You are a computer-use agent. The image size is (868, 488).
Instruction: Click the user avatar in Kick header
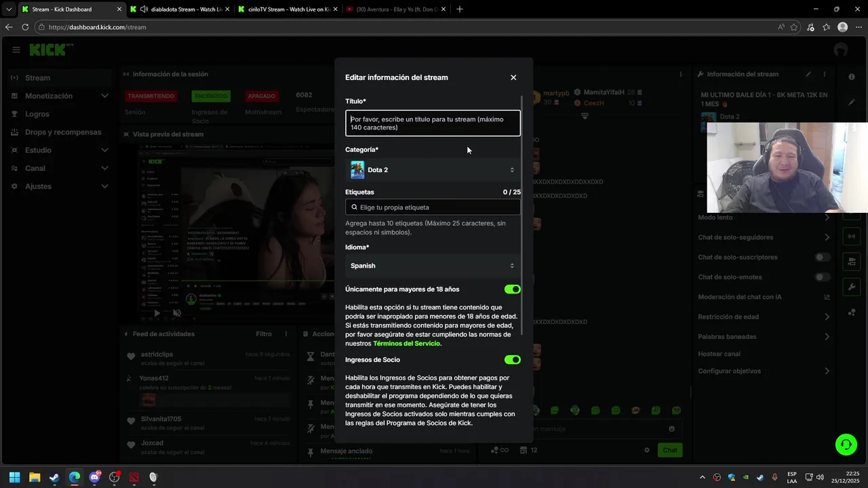pyautogui.click(x=841, y=49)
